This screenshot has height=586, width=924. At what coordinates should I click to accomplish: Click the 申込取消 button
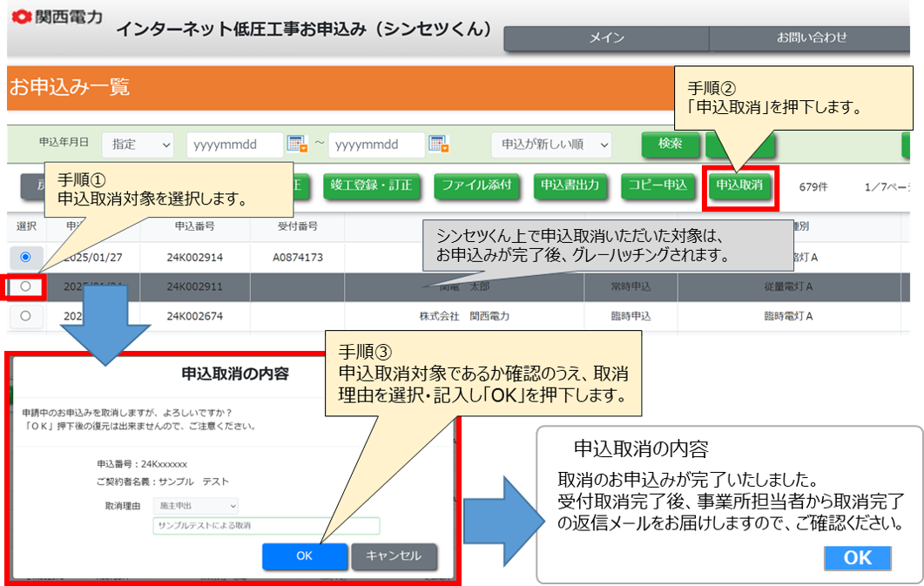pos(739,185)
